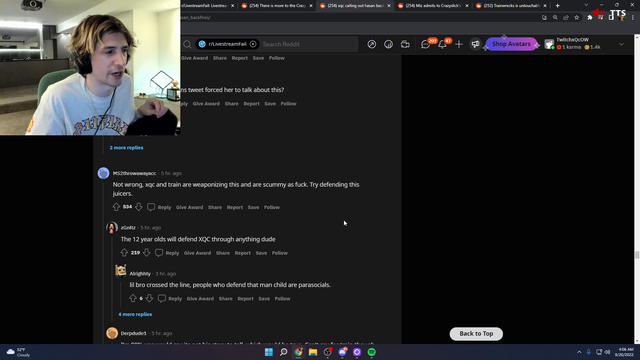640x360 pixels.
Task: Click the page vertical scrollbar thumb
Action: 637,255
